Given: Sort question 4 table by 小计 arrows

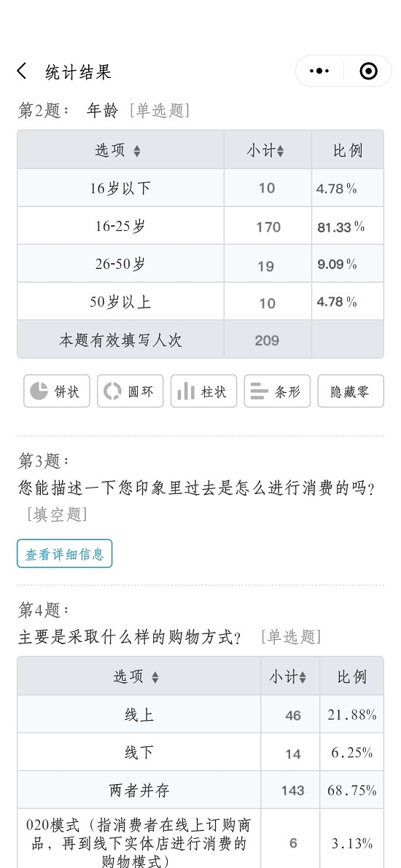Looking at the screenshot, I should coord(303,677).
